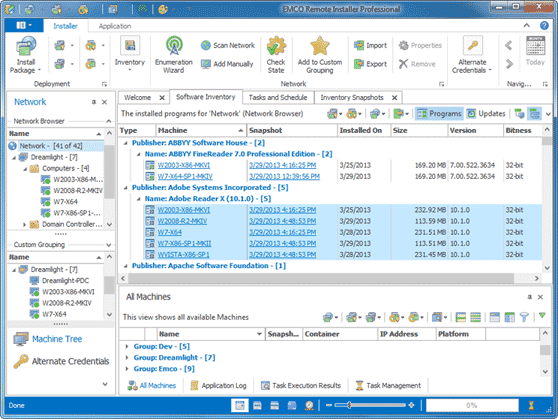Screen dimensions: 558x419
Task: Click the zoom slider handle in status bar
Action: (x=349, y=405)
